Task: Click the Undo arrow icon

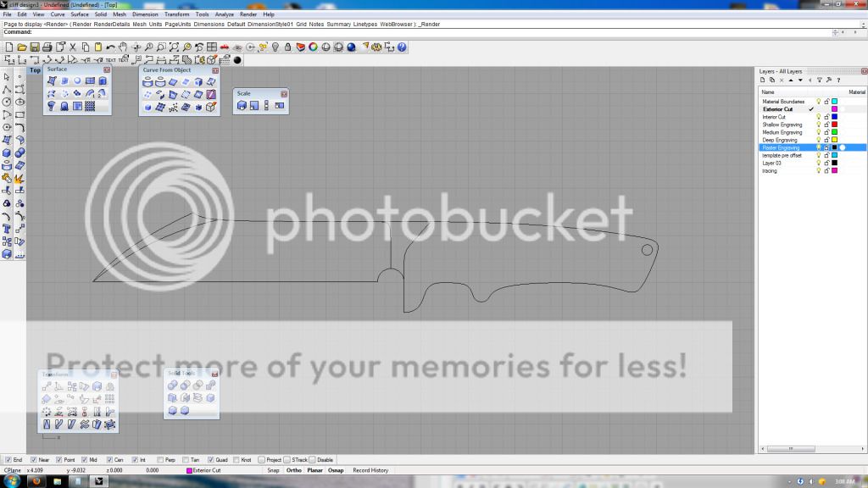Action: point(110,47)
